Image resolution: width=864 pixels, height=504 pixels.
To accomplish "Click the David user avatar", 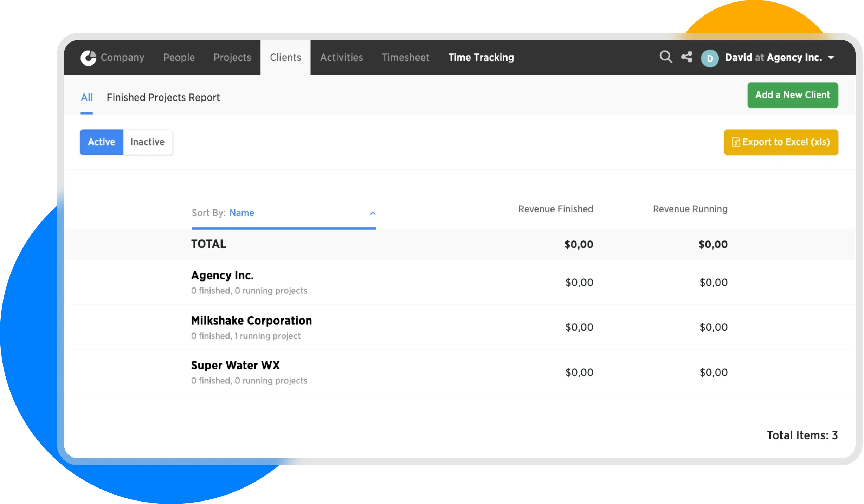I will point(710,58).
